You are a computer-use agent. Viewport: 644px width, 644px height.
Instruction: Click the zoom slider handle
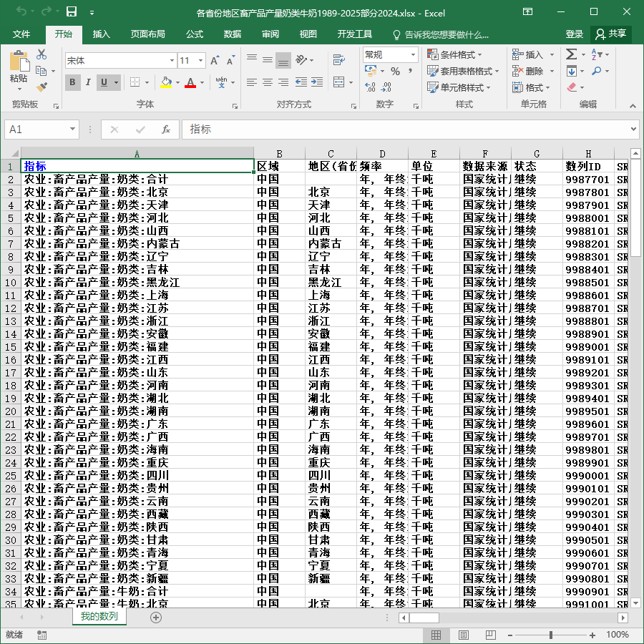click(551, 635)
